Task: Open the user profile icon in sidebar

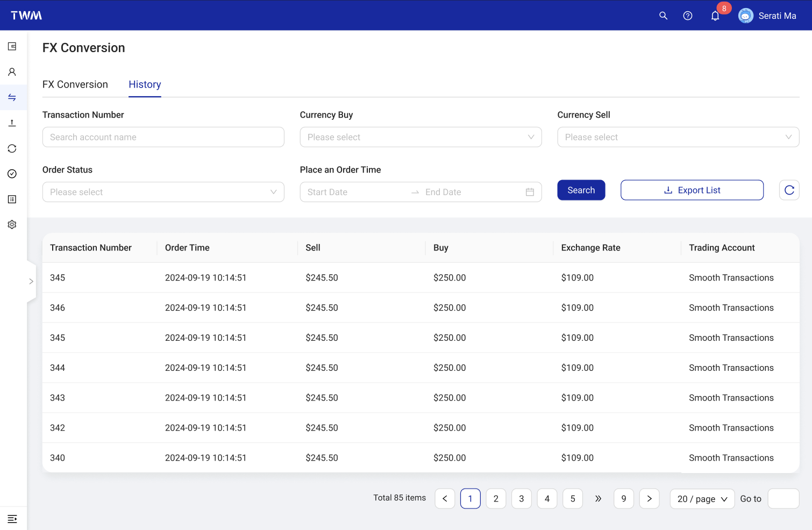Action: click(12, 71)
